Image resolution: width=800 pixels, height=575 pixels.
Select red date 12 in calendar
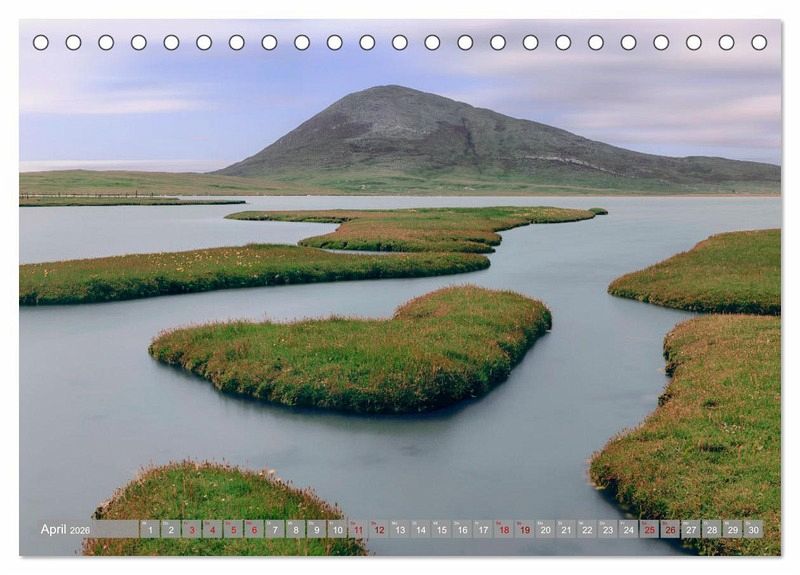pyautogui.click(x=379, y=529)
